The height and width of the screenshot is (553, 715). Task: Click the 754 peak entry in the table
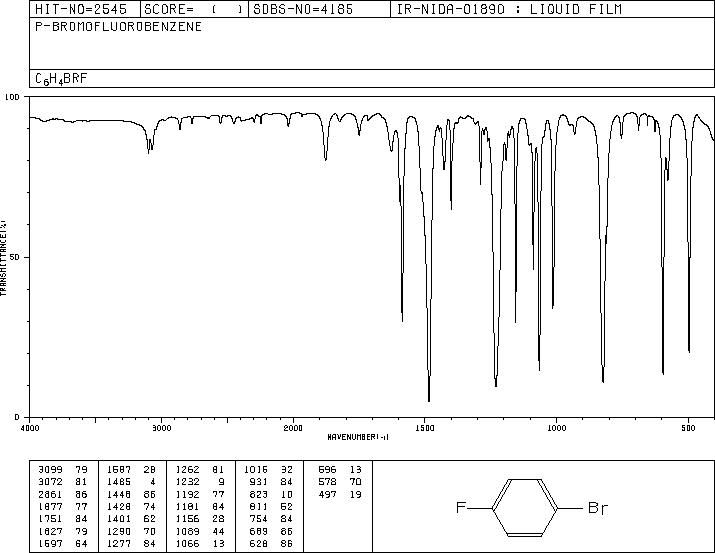click(271, 519)
